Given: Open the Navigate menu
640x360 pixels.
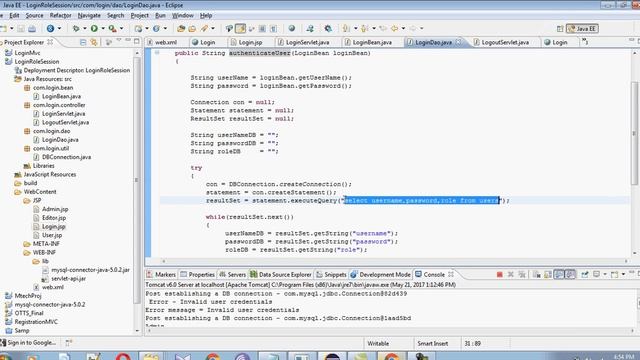Looking at the screenshot, I should tap(89, 16).
